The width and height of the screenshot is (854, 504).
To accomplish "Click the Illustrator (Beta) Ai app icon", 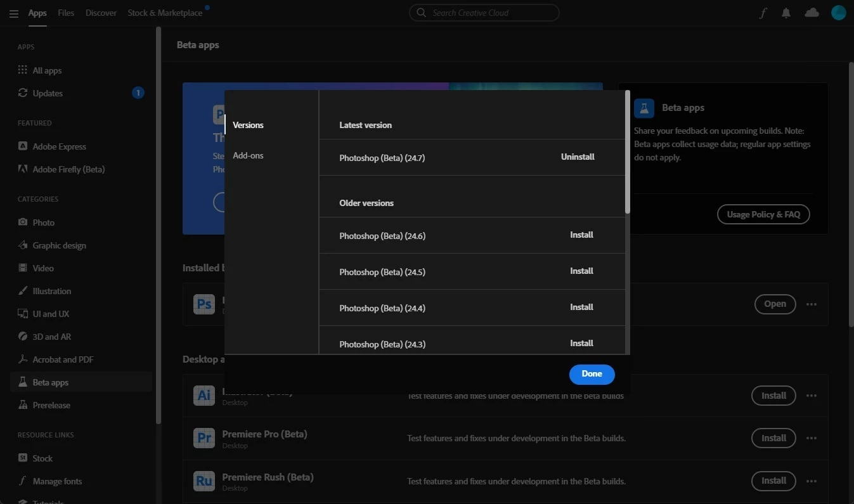I will coord(204,396).
